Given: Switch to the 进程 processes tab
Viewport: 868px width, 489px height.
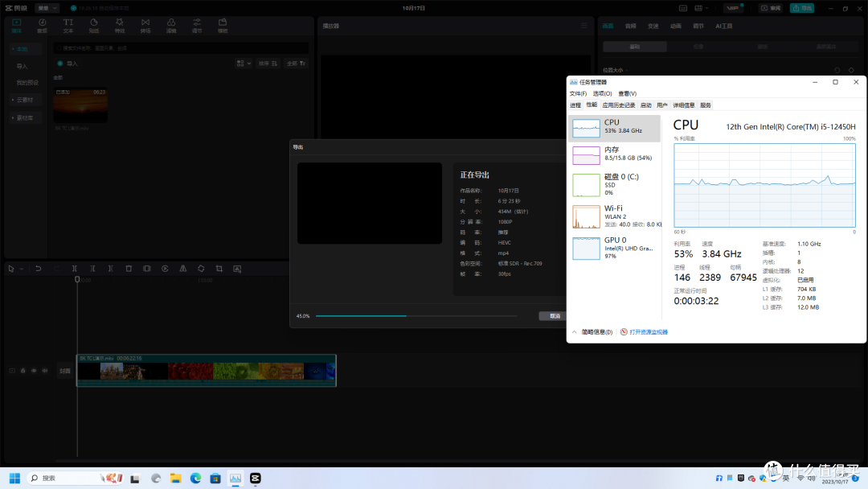Looking at the screenshot, I should coord(575,105).
